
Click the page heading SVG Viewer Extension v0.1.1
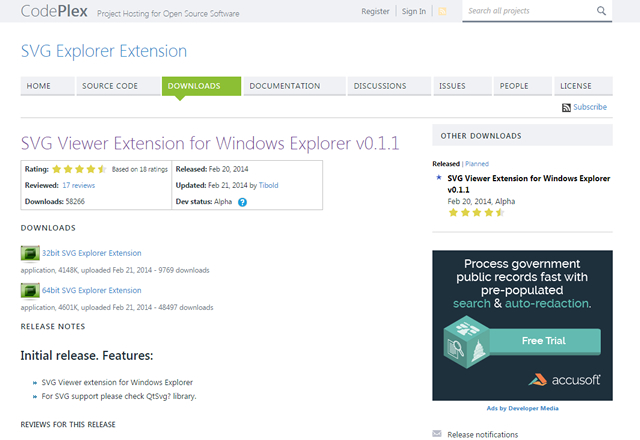point(210,143)
